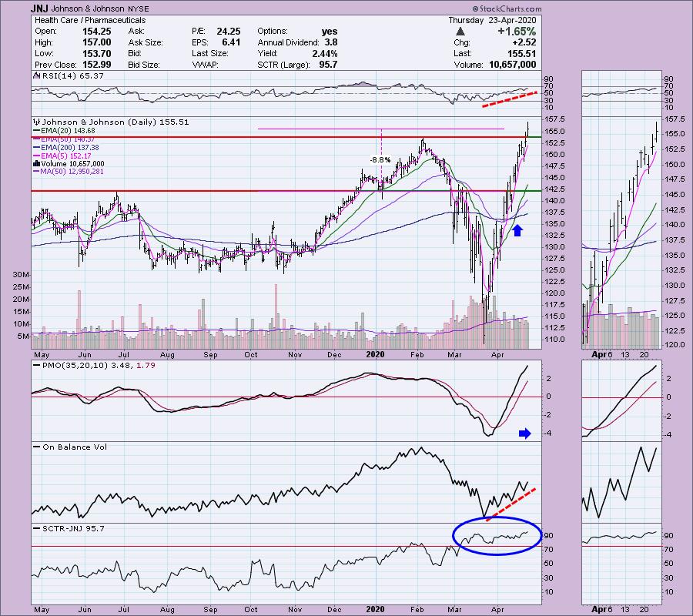Click the -8.8% measurement label on the chart
693x616 pixels.
(380, 160)
